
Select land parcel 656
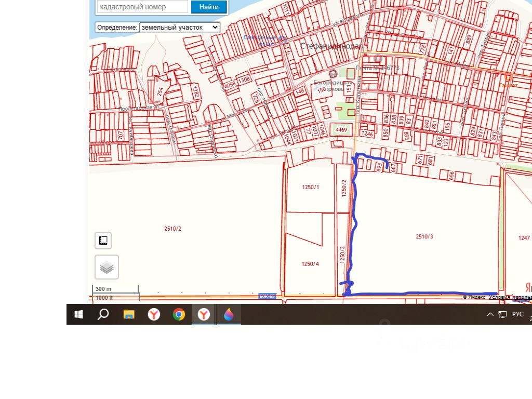click(451, 176)
